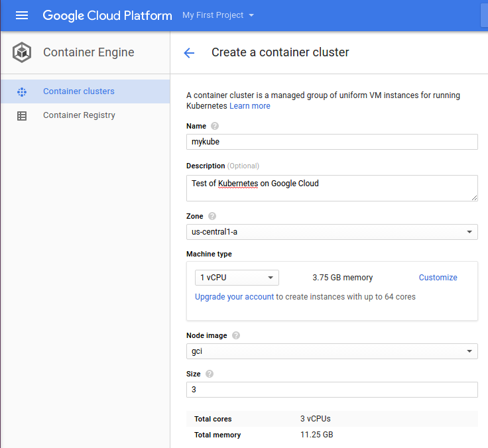Click the Google Cloud Platform logo
This screenshot has height=448, width=488.
point(107,15)
